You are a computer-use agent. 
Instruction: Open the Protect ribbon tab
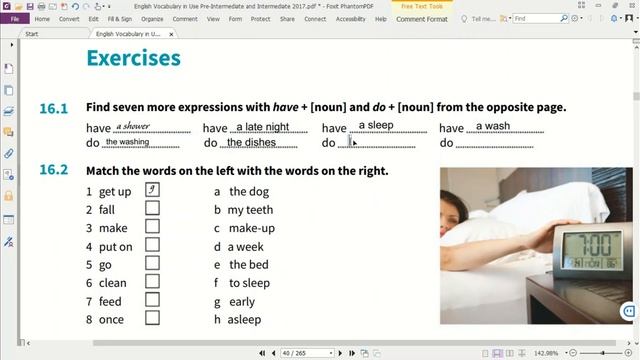[x=260, y=19]
